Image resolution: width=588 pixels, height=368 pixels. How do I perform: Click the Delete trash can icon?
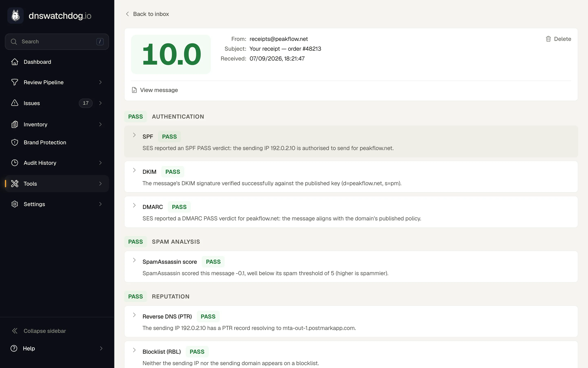pyautogui.click(x=548, y=39)
